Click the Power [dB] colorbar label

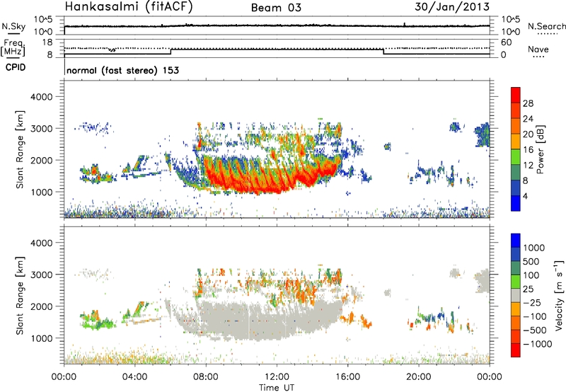coord(540,149)
